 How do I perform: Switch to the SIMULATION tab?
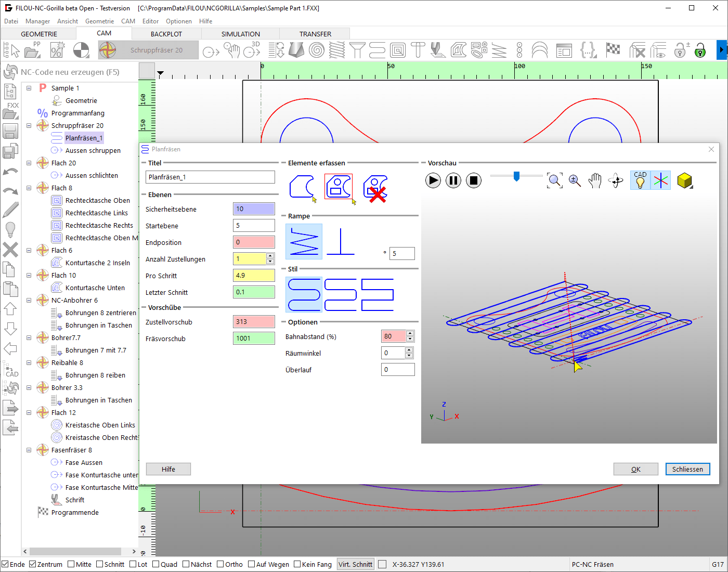pos(240,34)
